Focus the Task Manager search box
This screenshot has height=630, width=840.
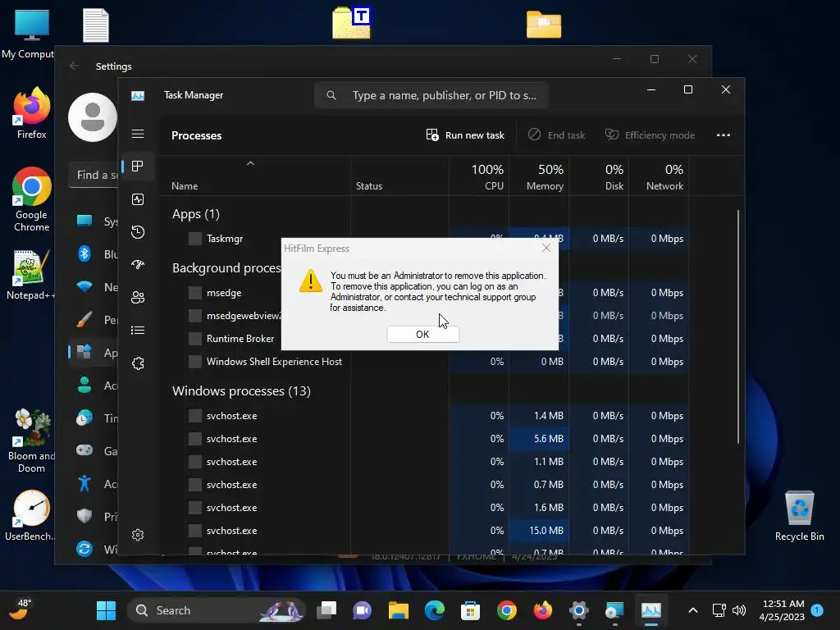(431, 95)
